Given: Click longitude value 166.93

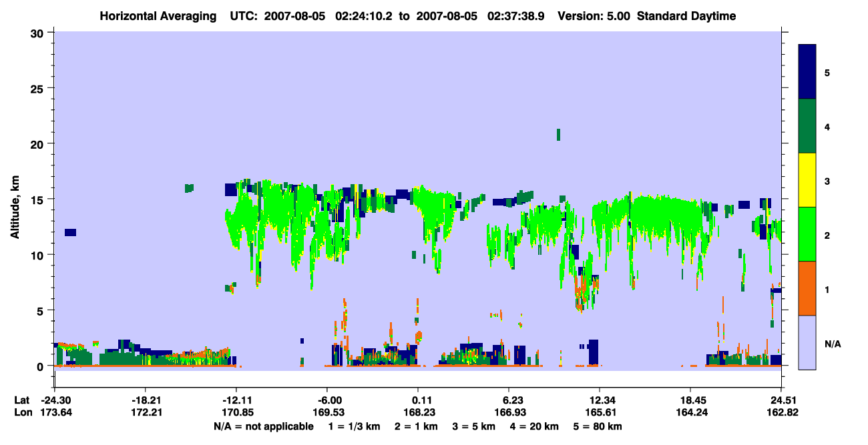Looking at the screenshot, I should 509,412.
